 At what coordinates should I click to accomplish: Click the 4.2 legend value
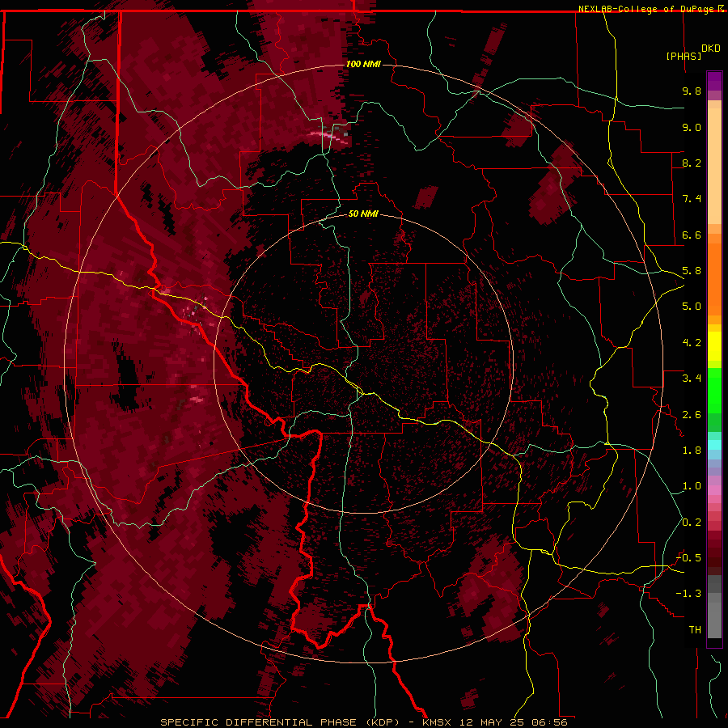coord(692,343)
